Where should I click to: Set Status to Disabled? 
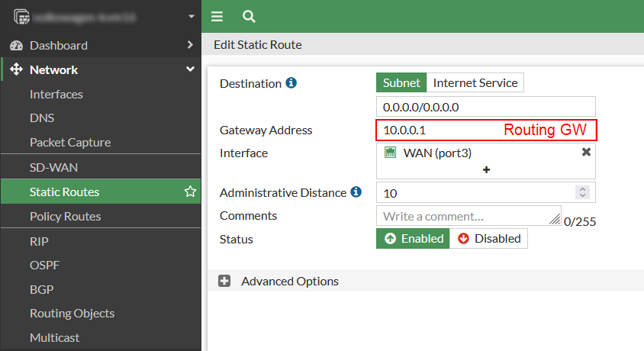(489, 239)
